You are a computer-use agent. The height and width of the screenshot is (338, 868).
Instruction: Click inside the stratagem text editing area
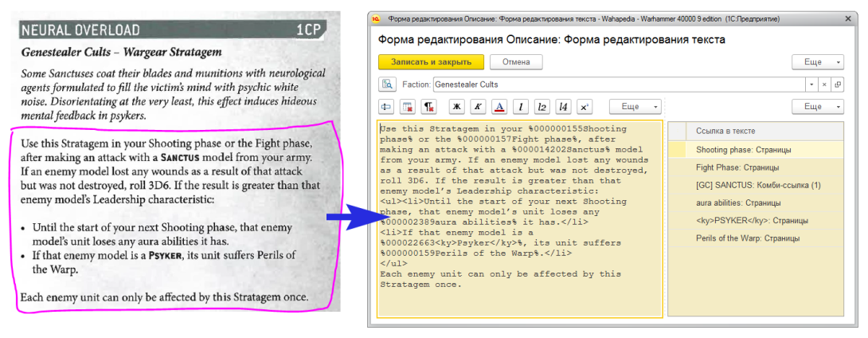coord(520,219)
